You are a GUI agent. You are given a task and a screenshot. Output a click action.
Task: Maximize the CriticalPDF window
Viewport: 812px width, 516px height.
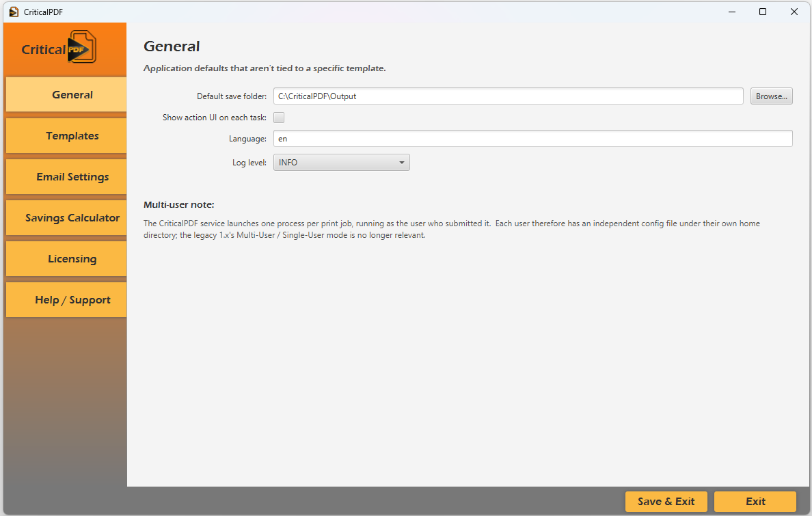(x=763, y=12)
